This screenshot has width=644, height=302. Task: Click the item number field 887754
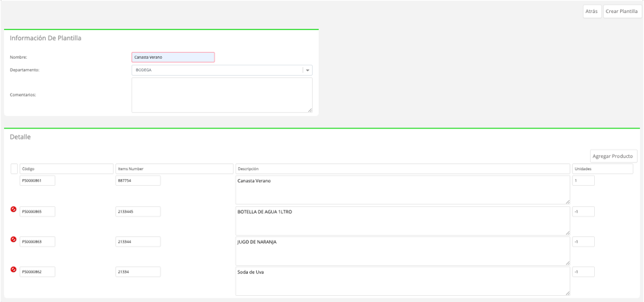point(138,181)
